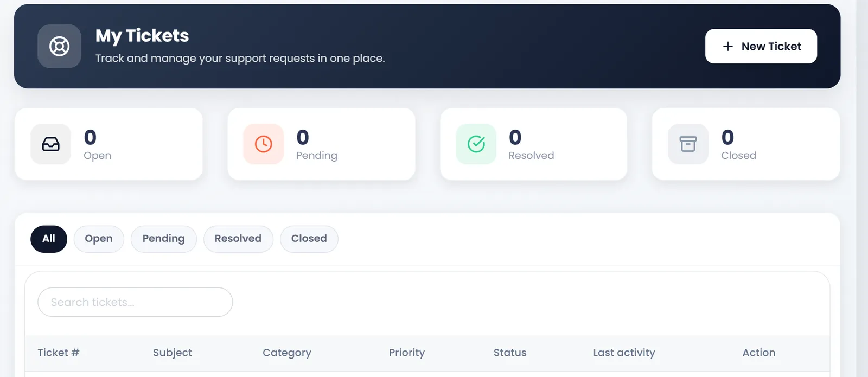Filter tickets by Resolved tab
Viewport: 868px width, 377px height.
238,239
